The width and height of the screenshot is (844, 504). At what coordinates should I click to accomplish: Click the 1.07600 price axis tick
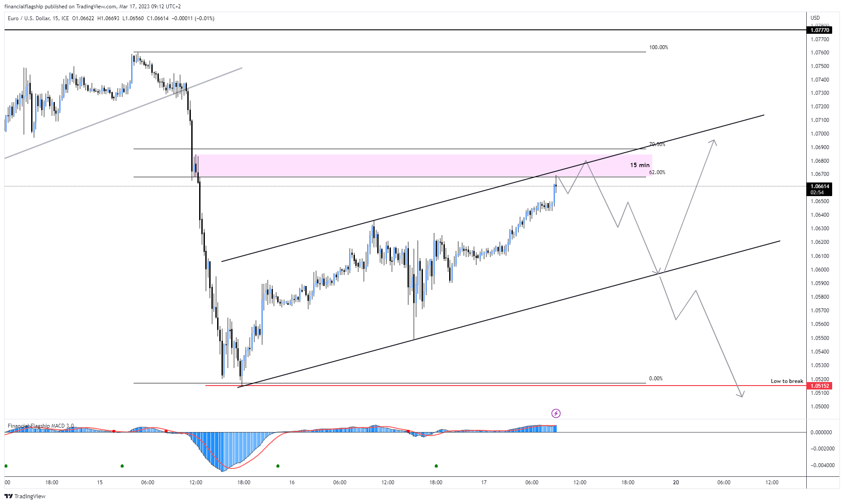click(820, 53)
